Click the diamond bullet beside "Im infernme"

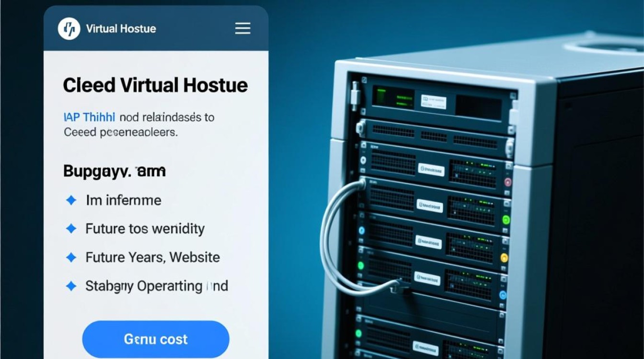coord(71,200)
